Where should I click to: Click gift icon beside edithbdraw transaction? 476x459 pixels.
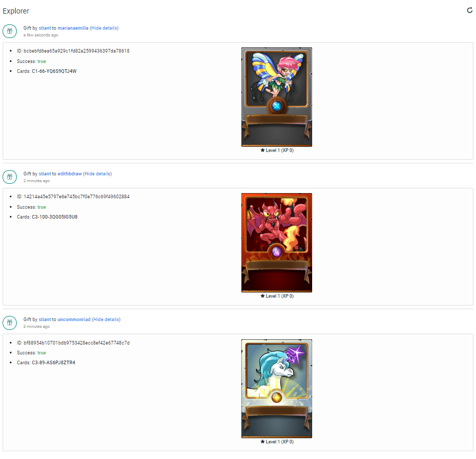point(10,177)
